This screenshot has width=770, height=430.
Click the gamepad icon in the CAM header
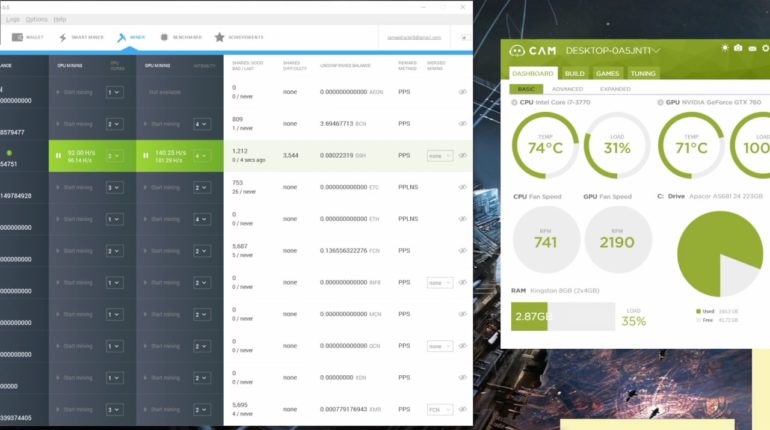coord(752,49)
